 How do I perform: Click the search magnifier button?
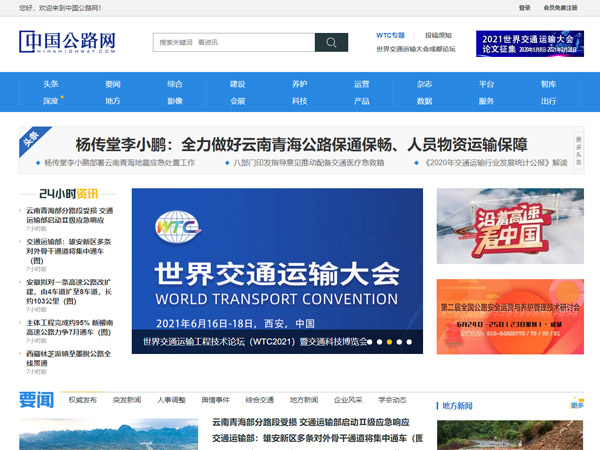pos(331,42)
